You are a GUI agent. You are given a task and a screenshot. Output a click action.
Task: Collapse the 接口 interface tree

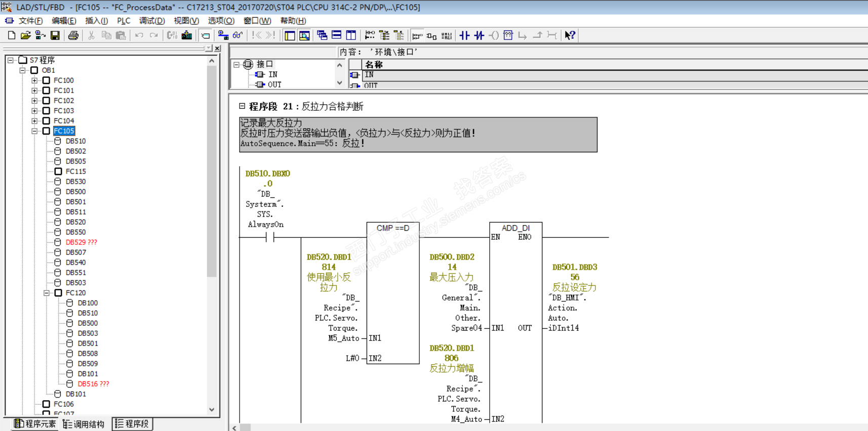pyautogui.click(x=236, y=64)
